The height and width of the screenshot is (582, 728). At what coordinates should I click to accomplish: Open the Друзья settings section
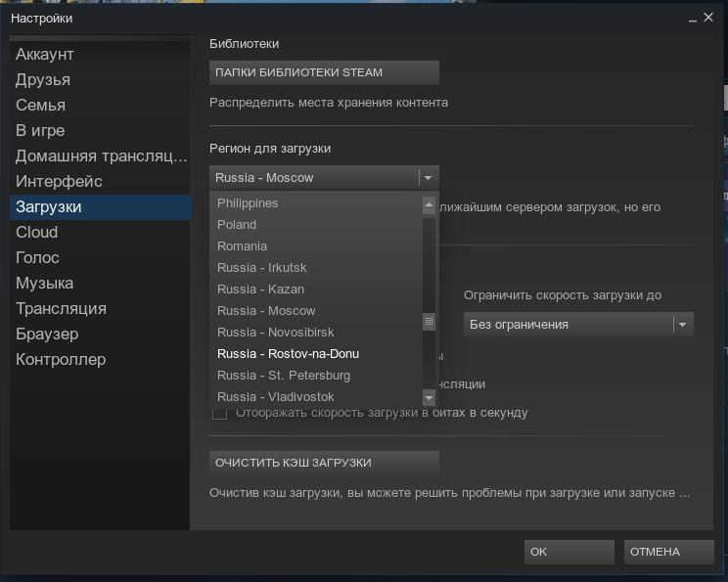[100, 80]
